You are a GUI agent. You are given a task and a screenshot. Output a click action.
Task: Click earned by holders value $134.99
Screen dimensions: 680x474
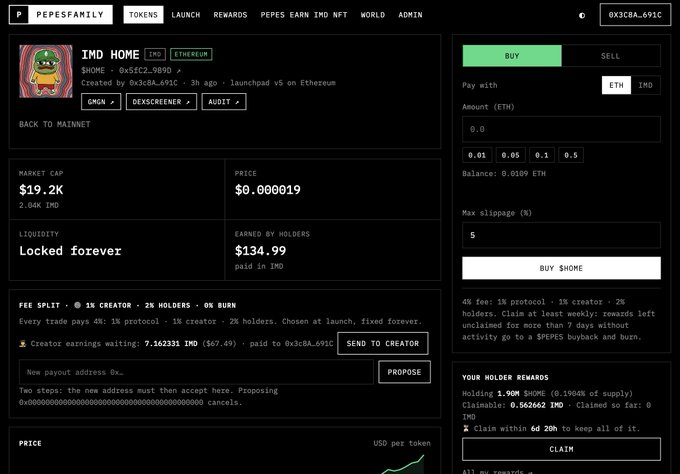[x=260, y=251]
